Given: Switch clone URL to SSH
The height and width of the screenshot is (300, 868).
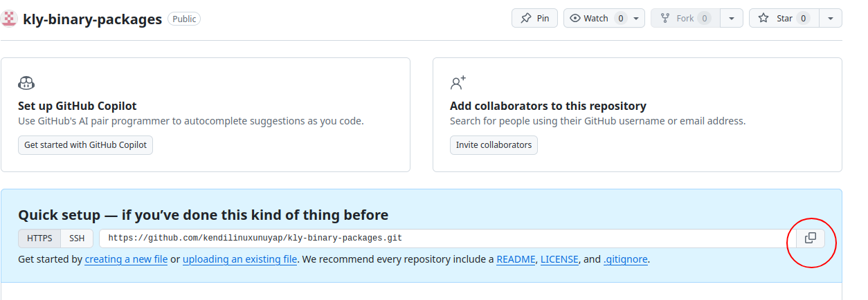Looking at the screenshot, I should click(x=77, y=238).
